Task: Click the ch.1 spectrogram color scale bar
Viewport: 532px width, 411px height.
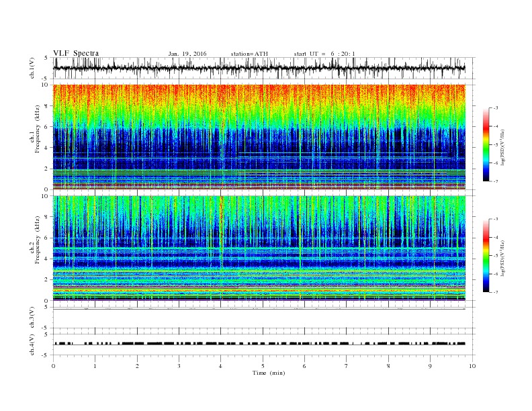Action: click(486, 144)
